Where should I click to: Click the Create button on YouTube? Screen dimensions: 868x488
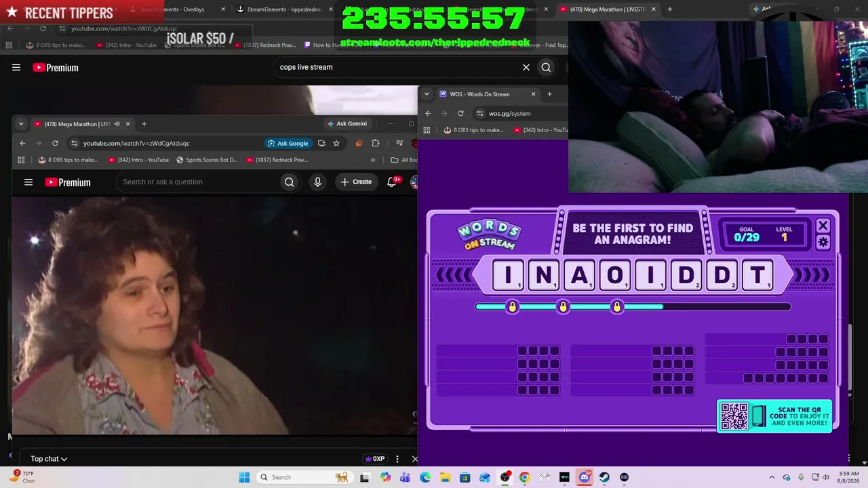point(356,182)
